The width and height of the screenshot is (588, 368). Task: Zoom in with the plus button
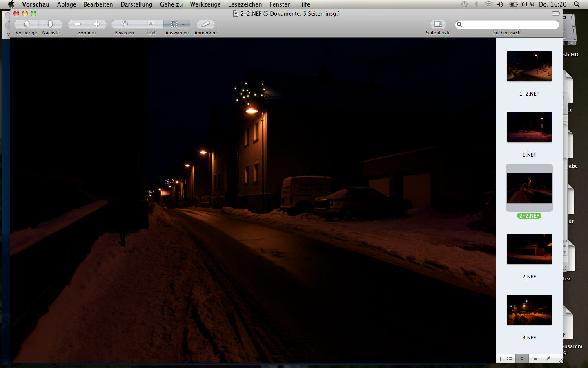(x=97, y=25)
